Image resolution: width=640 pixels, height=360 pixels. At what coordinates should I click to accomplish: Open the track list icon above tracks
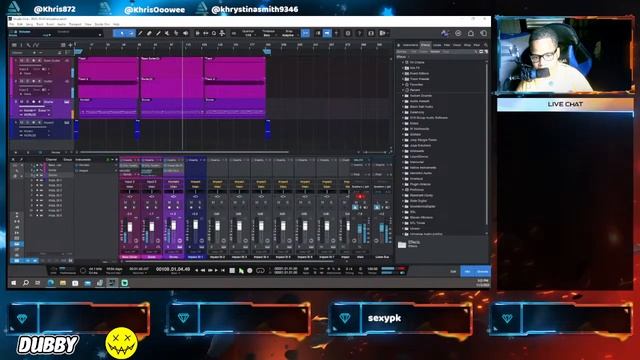coord(14,45)
